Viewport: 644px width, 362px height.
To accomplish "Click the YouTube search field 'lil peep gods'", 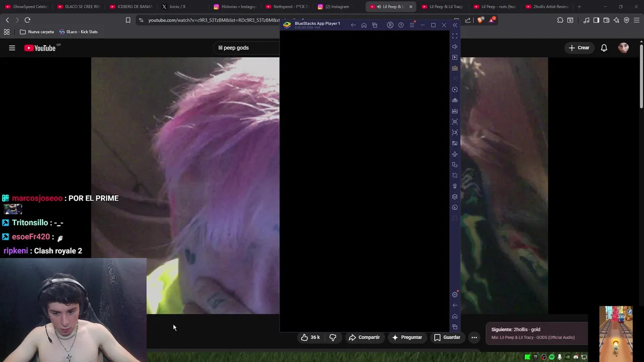I will tap(247, 48).
